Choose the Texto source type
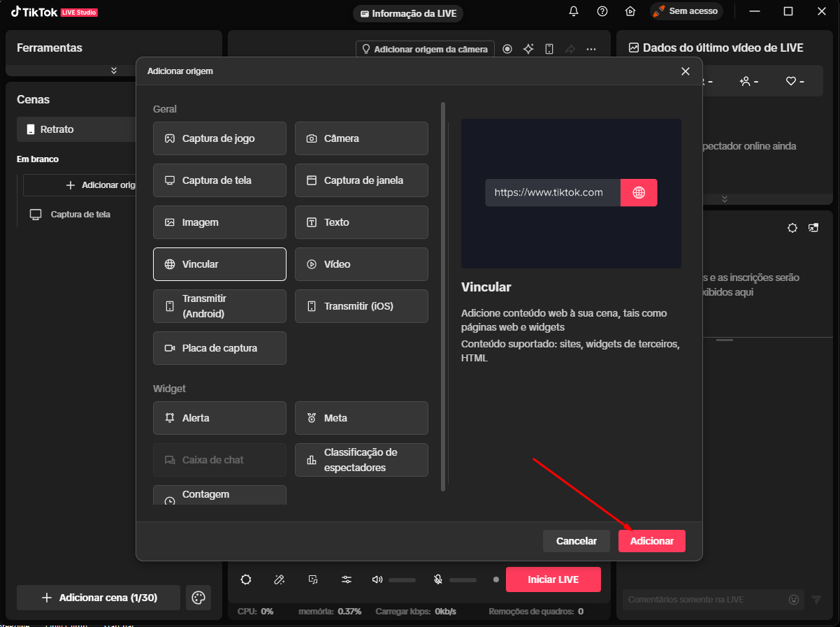840x627 pixels. (x=361, y=222)
